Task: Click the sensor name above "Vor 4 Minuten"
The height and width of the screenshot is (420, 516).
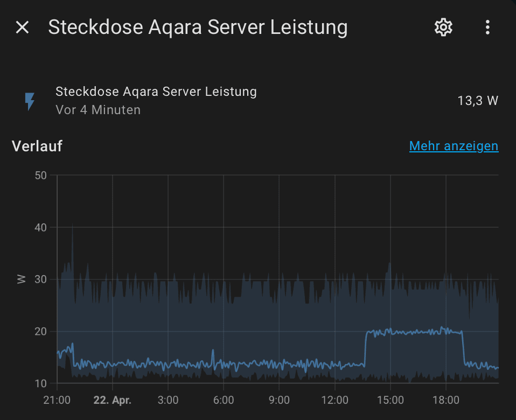Action: [x=156, y=92]
